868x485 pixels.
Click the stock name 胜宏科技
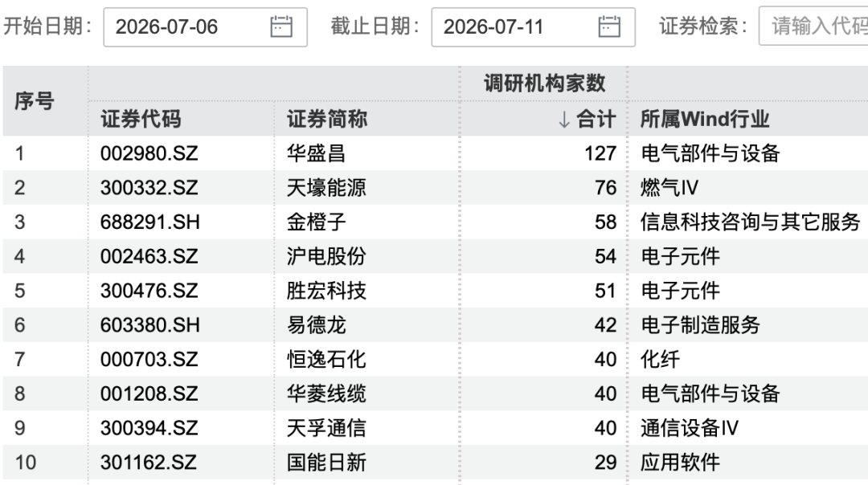[x=326, y=291]
